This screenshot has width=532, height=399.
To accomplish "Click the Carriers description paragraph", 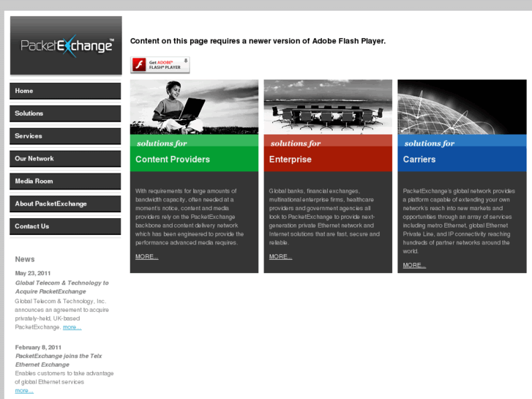I will [459, 221].
